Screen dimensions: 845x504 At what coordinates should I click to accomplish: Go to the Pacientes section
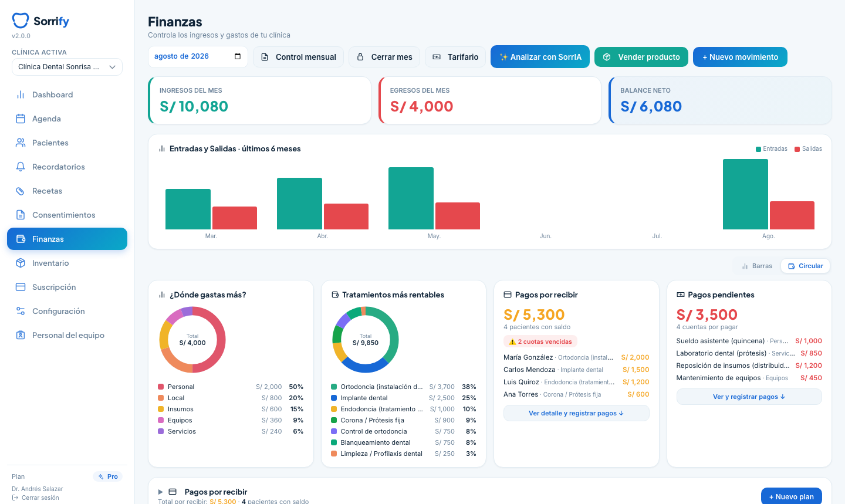tap(67, 143)
